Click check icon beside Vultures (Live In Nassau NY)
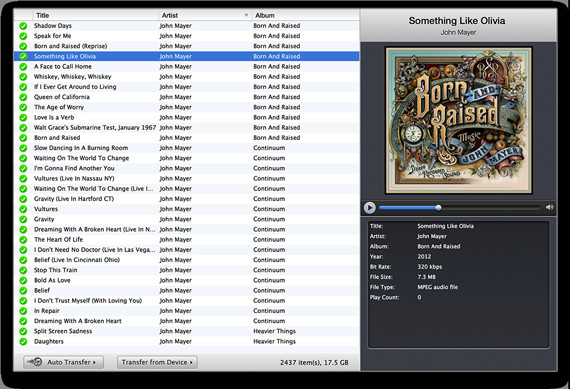This screenshot has height=389, width=570. pyautogui.click(x=23, y=179)
